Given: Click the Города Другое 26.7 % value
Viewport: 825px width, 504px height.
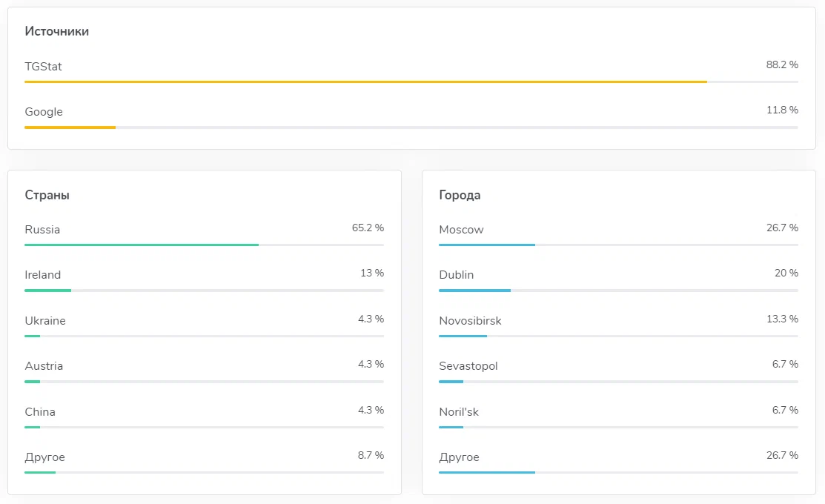Looking at the screenshot, I should click(x=782, y=455).
